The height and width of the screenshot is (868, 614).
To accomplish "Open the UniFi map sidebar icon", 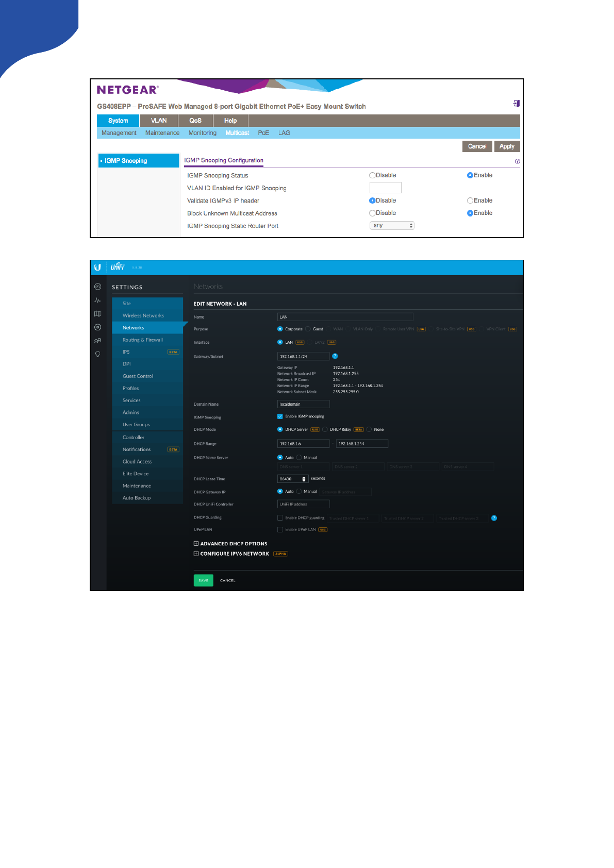I will 97,314.
